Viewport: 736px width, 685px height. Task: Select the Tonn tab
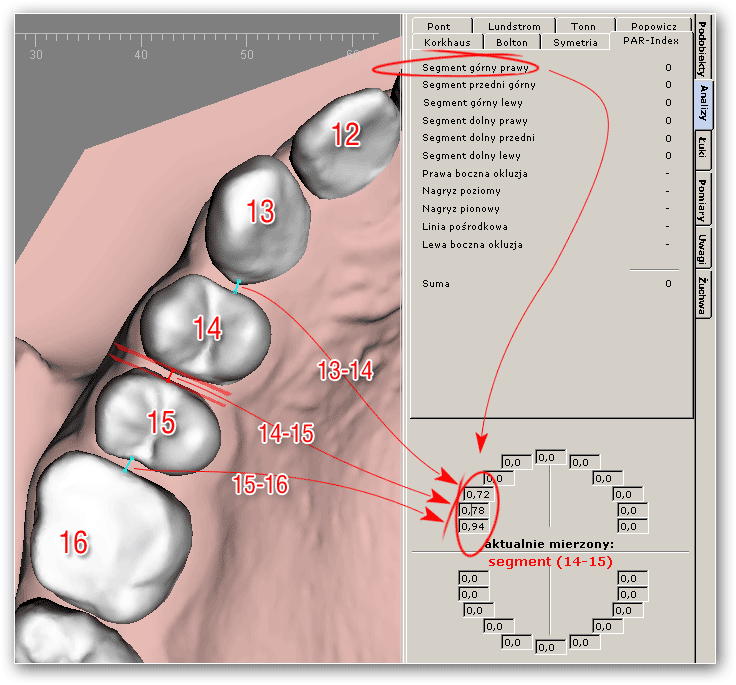(x=585, y=26)
